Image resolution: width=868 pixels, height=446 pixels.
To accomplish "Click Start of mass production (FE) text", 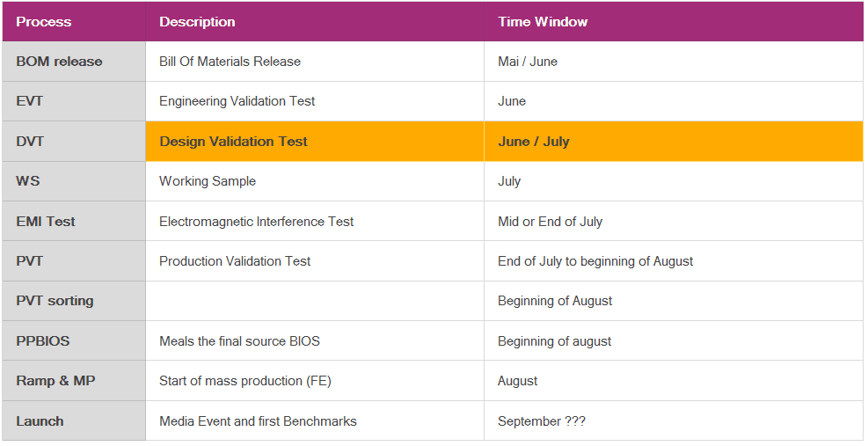I will (244, 381).
